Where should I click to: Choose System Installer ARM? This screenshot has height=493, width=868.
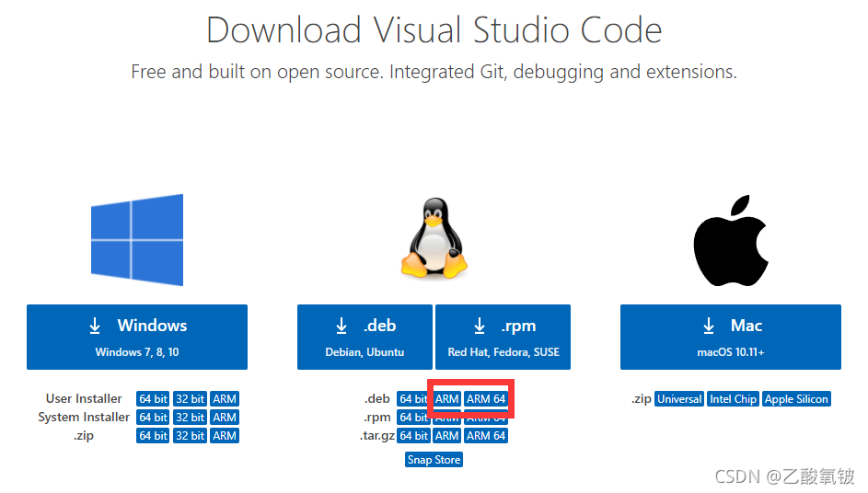point(225,418)
